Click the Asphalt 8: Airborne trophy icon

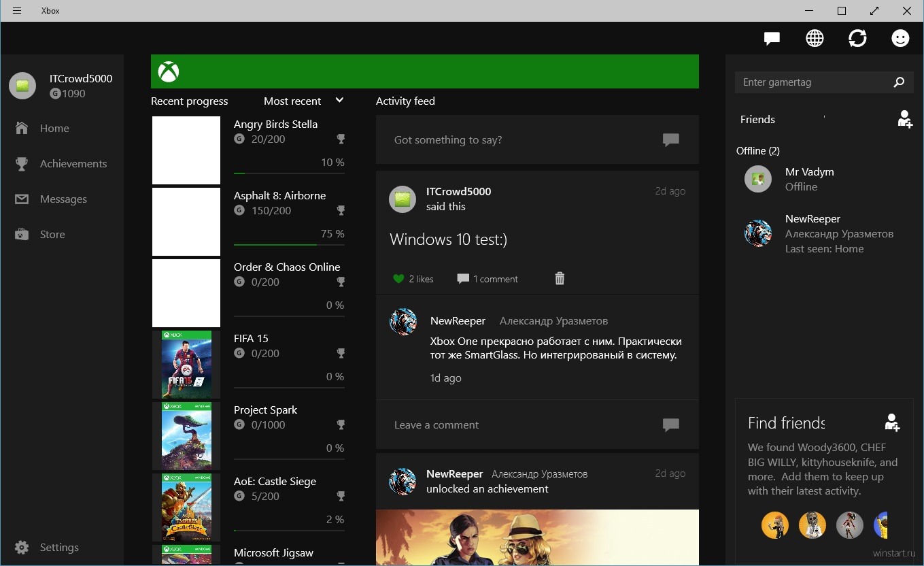click(341, 211)
